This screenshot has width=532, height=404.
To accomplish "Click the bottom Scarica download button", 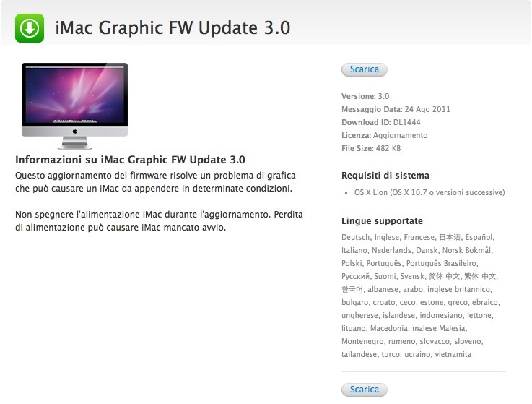I will tap(364, 390).
